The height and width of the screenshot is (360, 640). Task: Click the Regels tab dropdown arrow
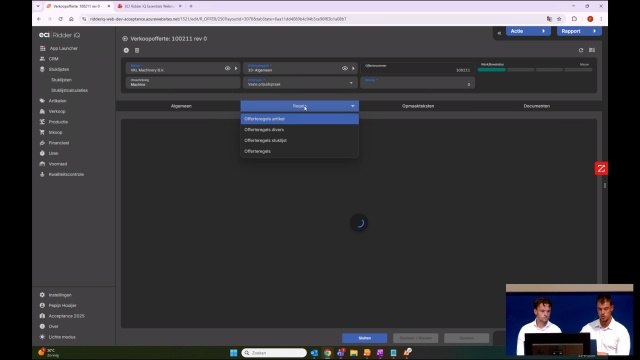[x=353, y=106]
